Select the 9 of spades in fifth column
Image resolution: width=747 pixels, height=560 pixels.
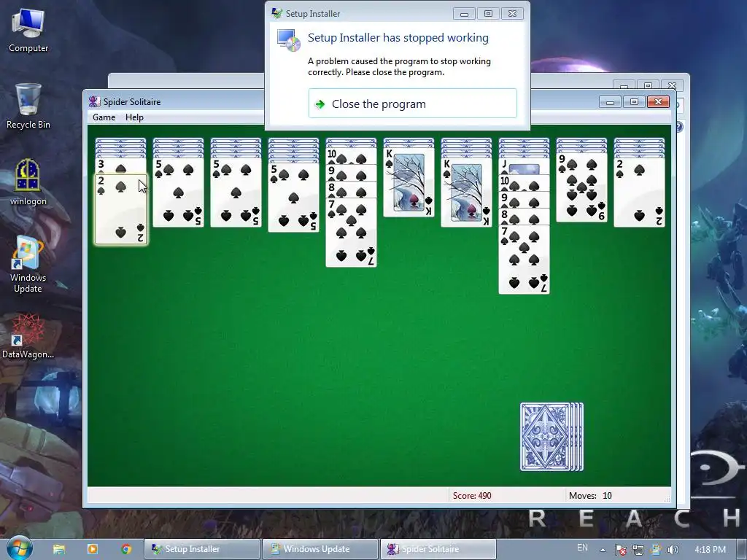(x=351, y=172)
